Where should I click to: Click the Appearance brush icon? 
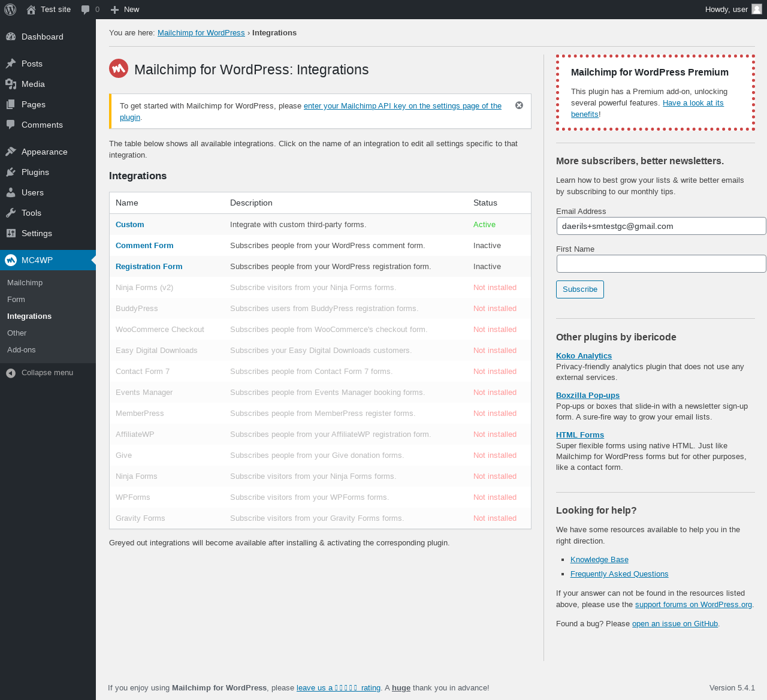[11, 152]
